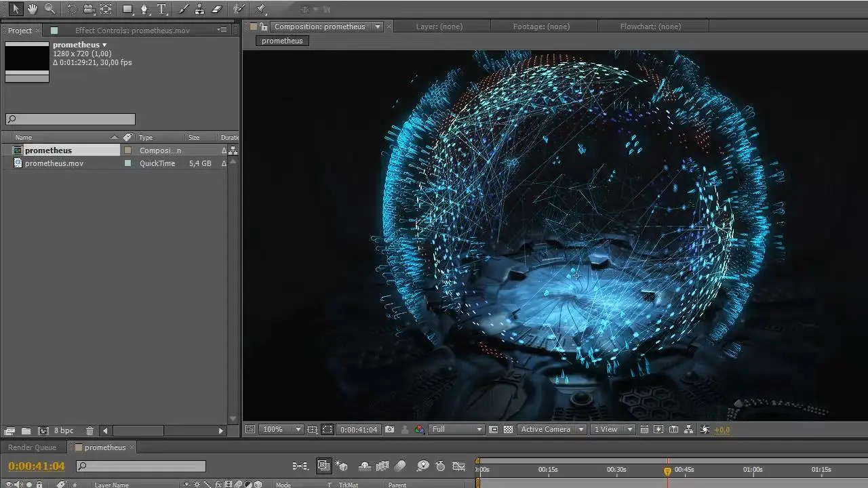Click the viewer current time 0:00:41:04
This screenshot has height=488, width=868.
[x=359, y=429]
